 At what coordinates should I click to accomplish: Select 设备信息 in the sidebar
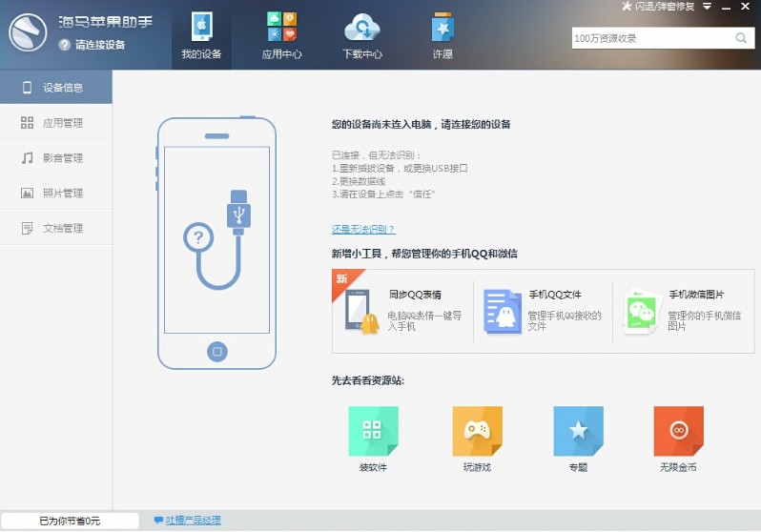pyautogui.click(x=56, y=87)
